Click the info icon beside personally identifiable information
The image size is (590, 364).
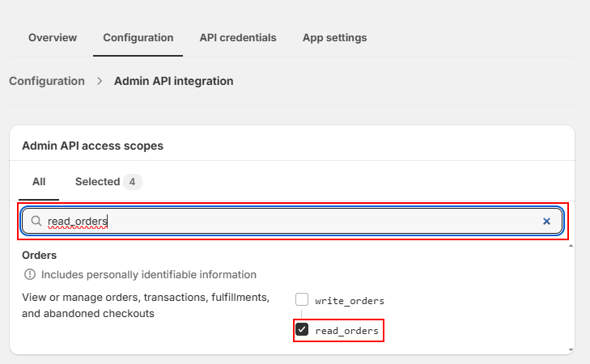click(30, 275)
